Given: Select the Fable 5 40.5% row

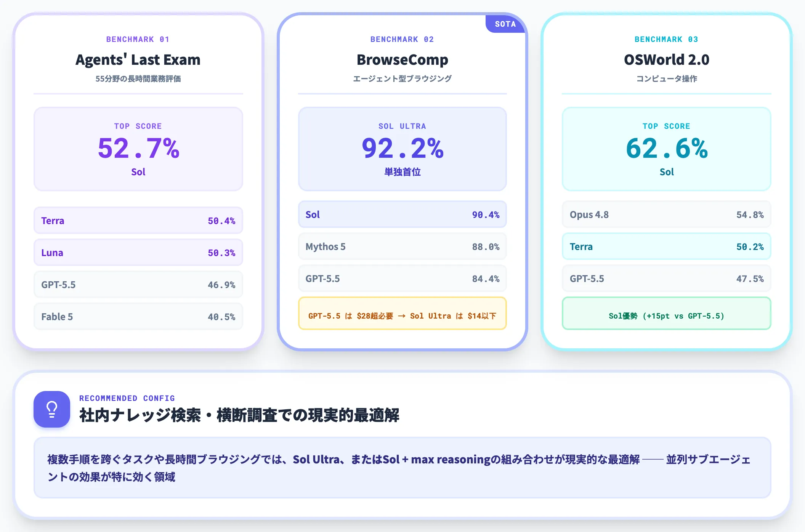Looking at the screenshot, I should 138,317.
